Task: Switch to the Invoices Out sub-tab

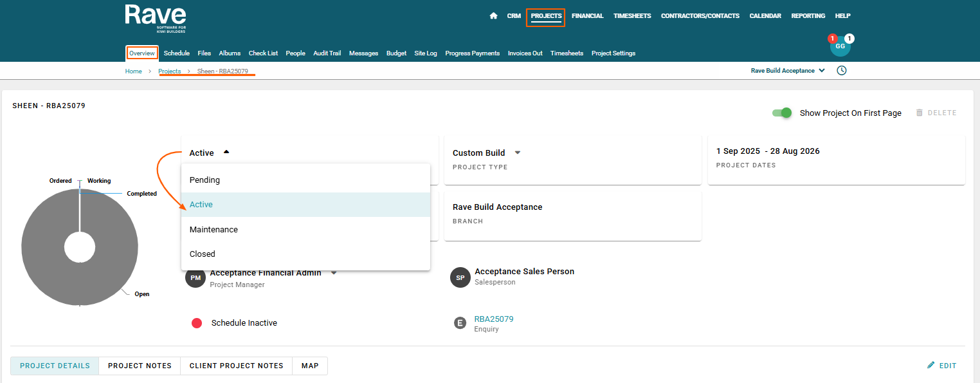Action: click(525, 53)
